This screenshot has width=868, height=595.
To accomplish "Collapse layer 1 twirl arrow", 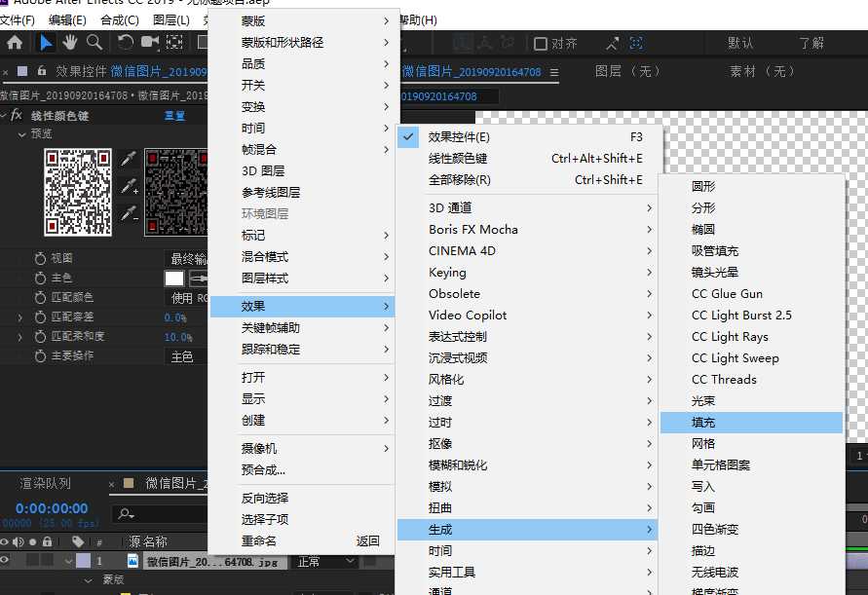I will coord(68,561).
